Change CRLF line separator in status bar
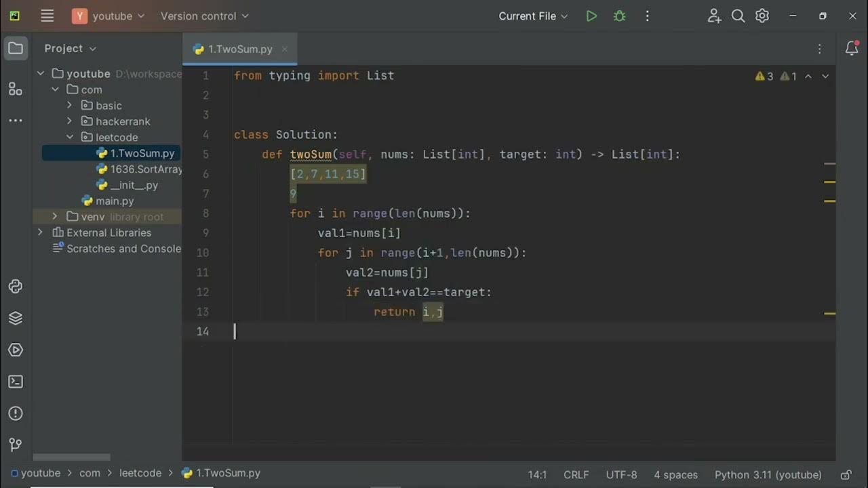This screenshot has width=868, height=488. pos(576,475)
